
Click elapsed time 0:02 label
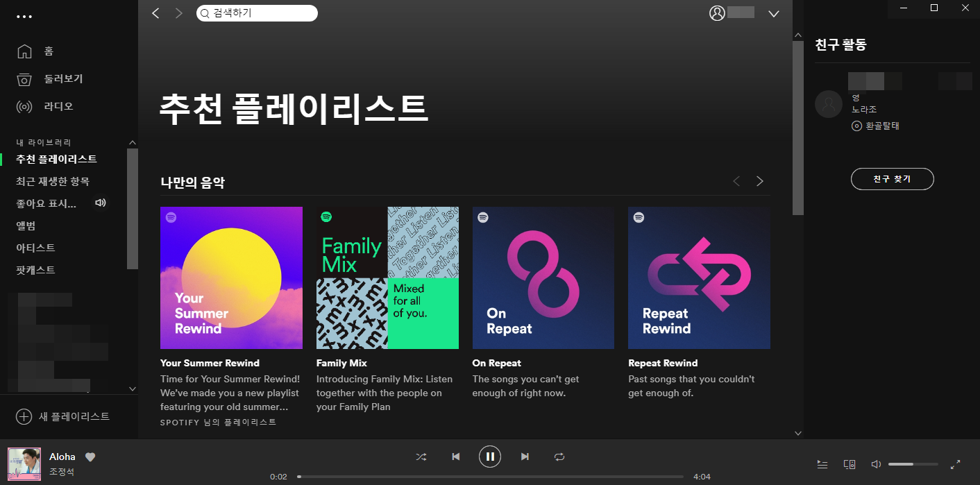278,477
